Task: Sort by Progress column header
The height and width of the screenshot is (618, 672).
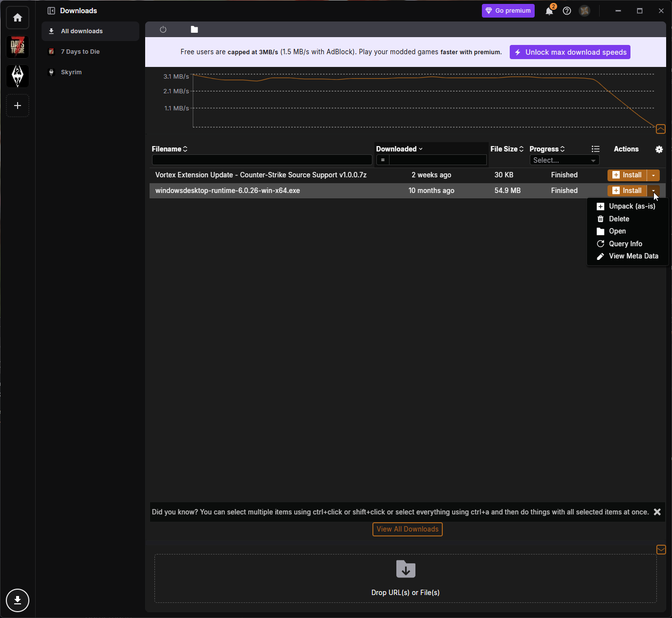Action: pyautogui.click(x=547, y=149)
